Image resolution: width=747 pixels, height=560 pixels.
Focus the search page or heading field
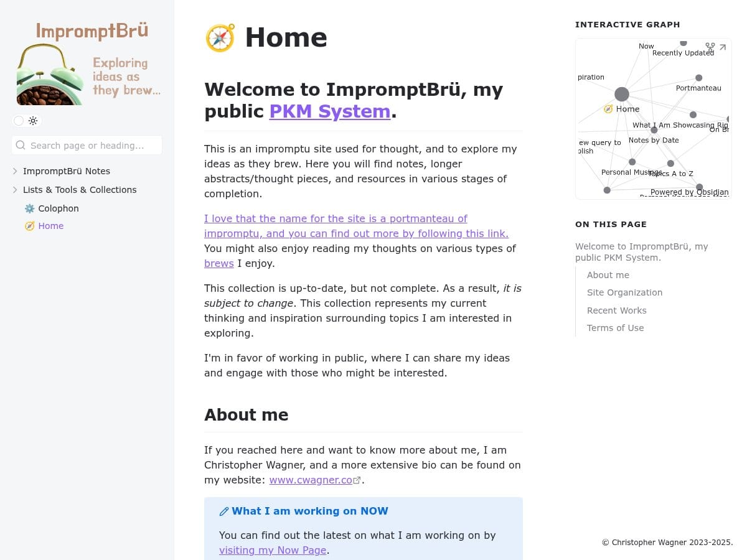point(93,145)
